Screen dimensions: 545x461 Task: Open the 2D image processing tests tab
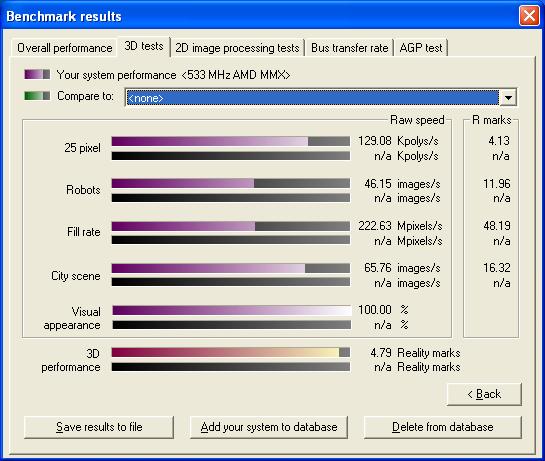pos(237,48)
